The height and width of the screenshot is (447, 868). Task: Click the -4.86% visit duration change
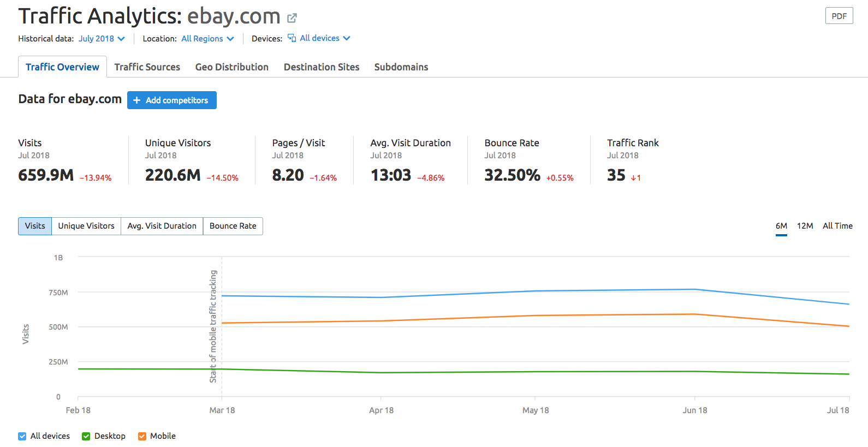point(431,178)
